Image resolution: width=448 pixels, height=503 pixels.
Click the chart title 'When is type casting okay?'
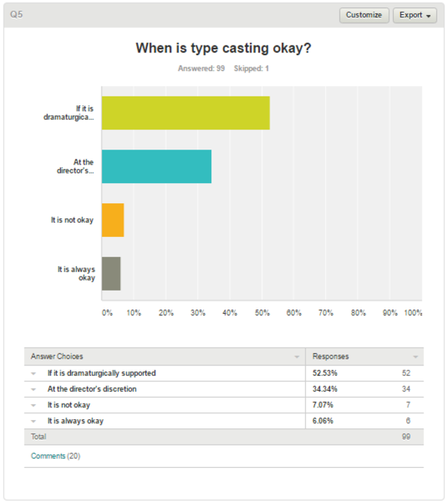(223, 48)
